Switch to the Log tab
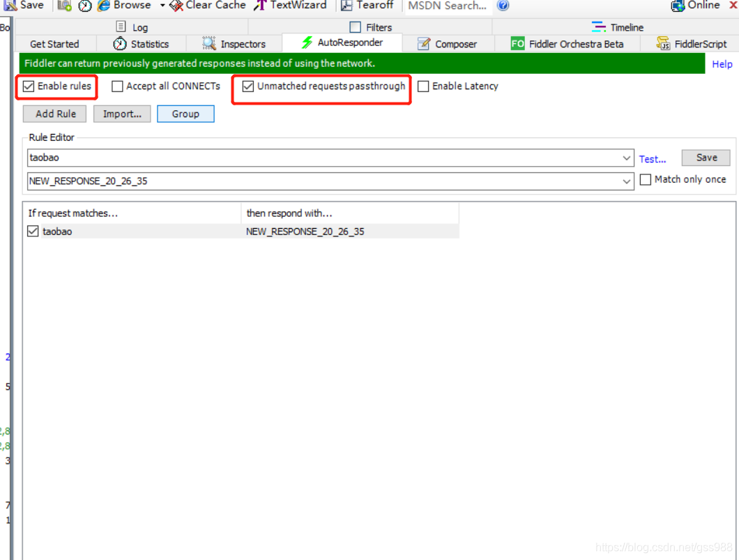 132,27
